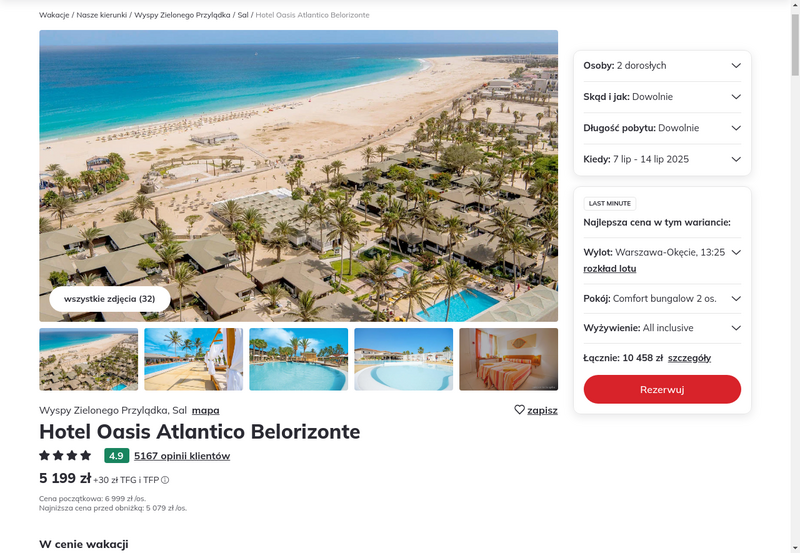The image size is (800, 553).
Task: Open the Kiedy date selector chevron
Action: pos(736,159)
